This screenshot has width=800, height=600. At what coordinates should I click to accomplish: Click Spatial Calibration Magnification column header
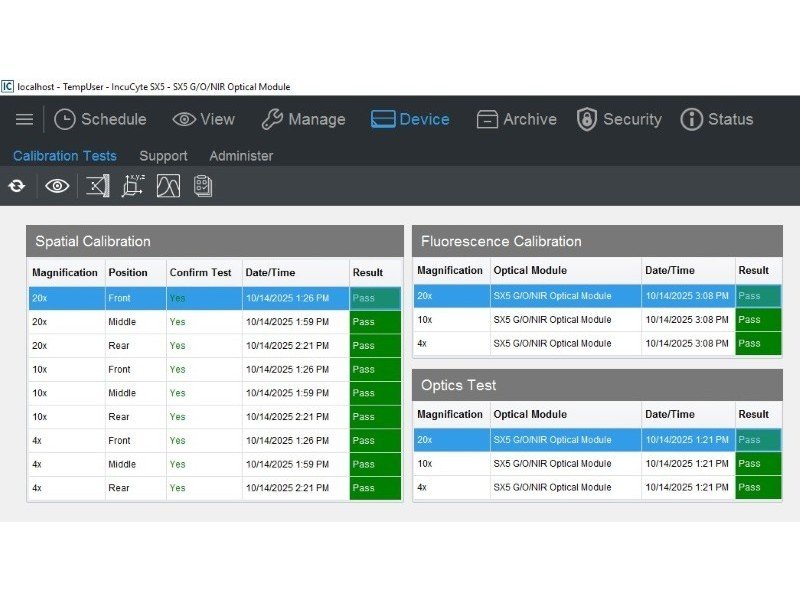(x=65, y=272)
